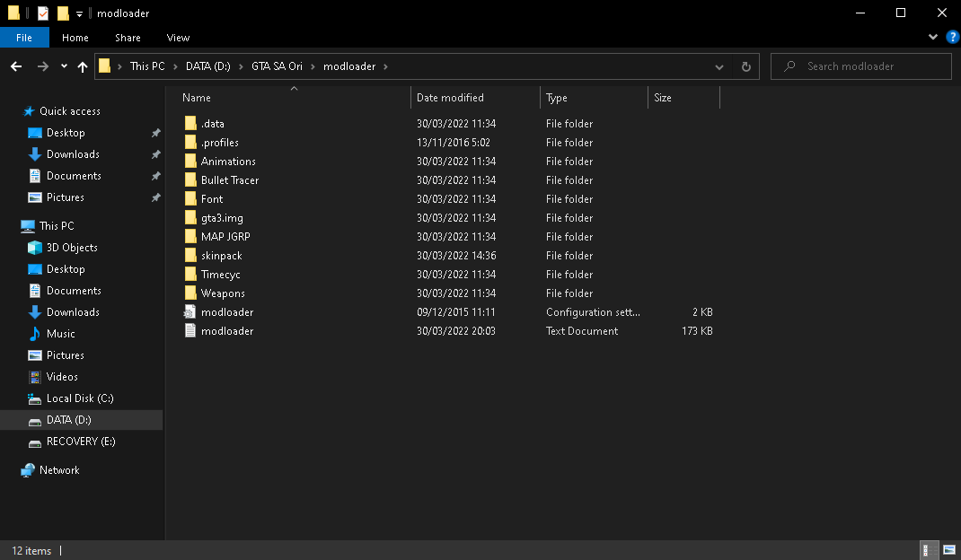Click the 173 KB size value
Viewport: 961px width, 560px height.
pyautogui.click(x=698, y=331)
